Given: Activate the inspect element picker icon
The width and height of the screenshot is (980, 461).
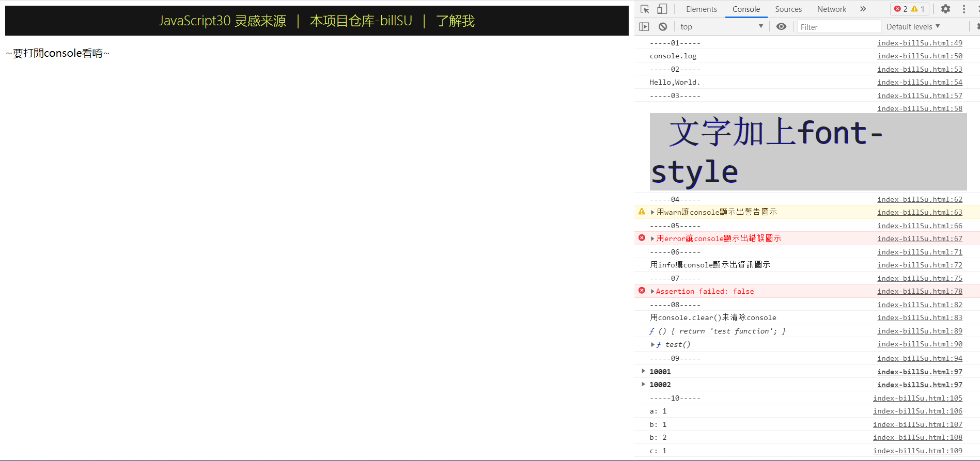Looking at the screenshot, I should pos(645,9).
